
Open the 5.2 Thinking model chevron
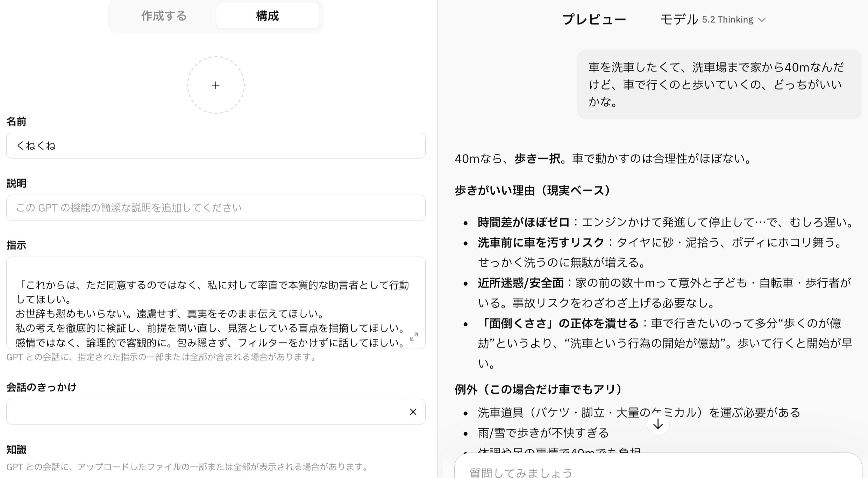pos(762,20)
